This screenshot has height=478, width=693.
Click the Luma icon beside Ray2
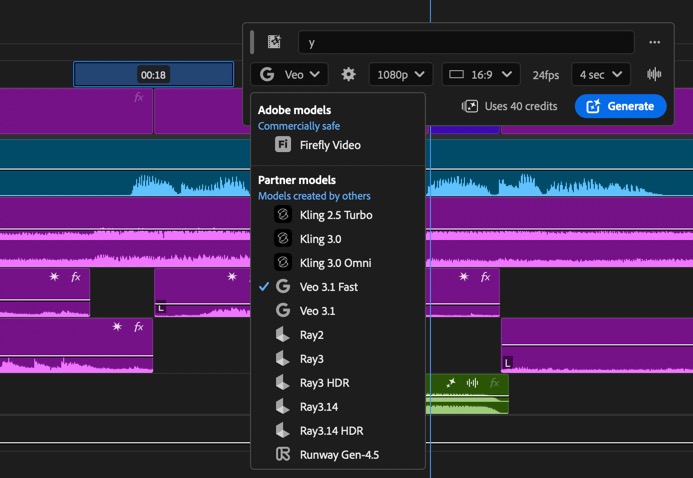coord(282,334)
